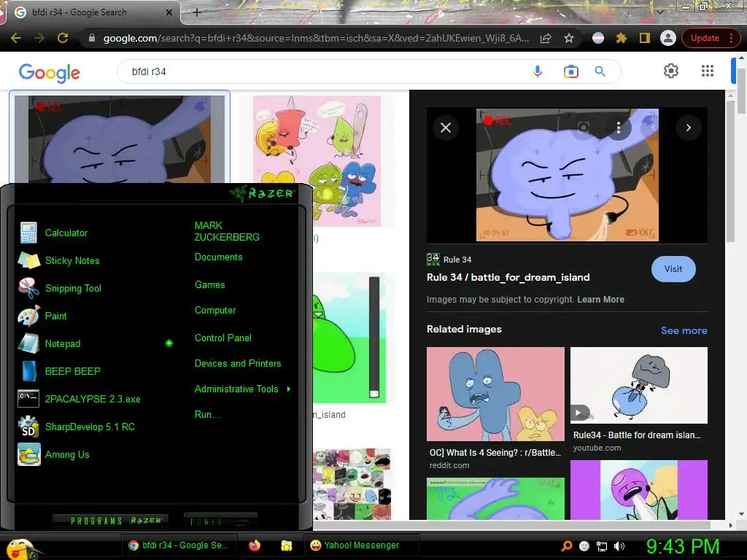Toggle the Chrome side panel

pos(645,38)
